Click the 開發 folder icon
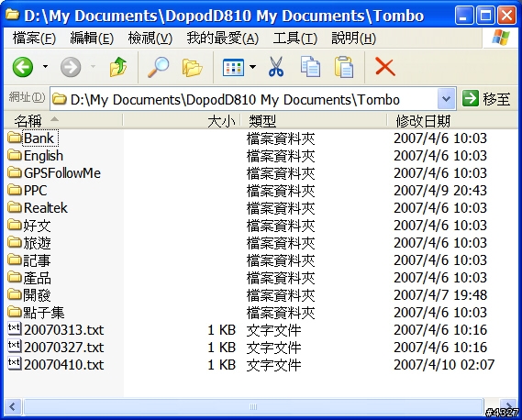Screen dimensions: 522x420 click(x=15, y=294)
